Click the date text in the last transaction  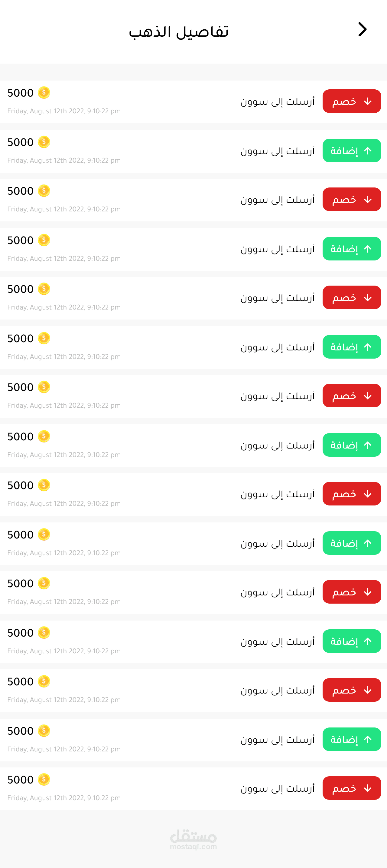[64, 798]
